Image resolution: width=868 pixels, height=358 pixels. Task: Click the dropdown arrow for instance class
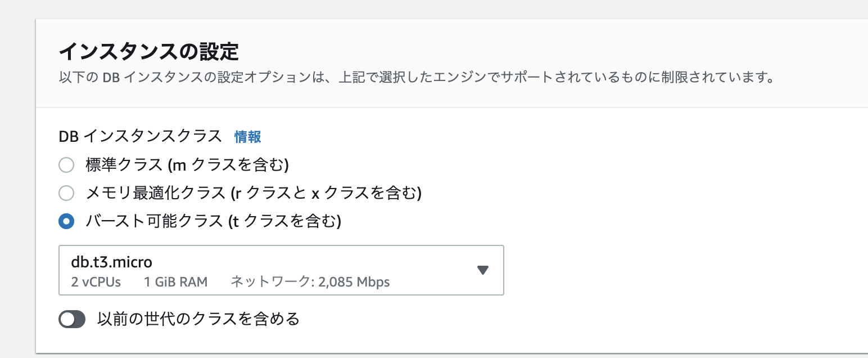click(482, 270)
